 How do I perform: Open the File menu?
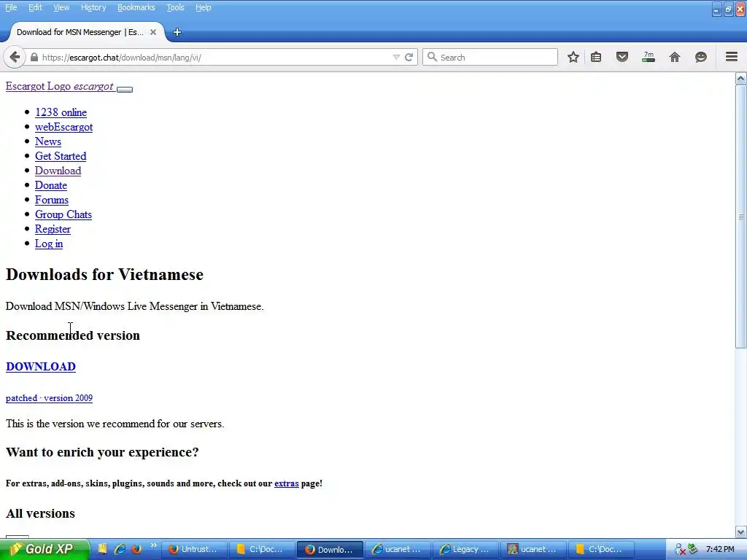[x=11, y=7]
